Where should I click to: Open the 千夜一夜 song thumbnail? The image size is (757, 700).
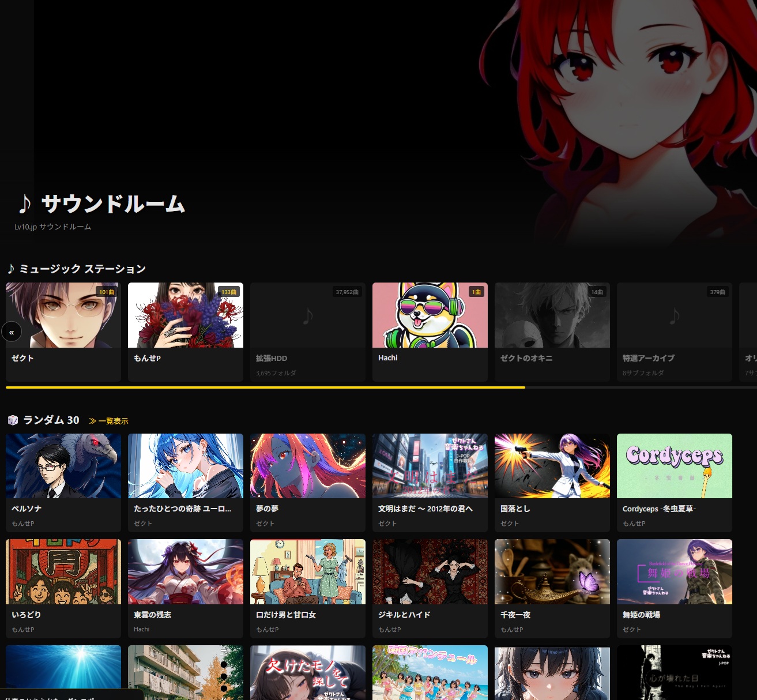click(552, 572)
